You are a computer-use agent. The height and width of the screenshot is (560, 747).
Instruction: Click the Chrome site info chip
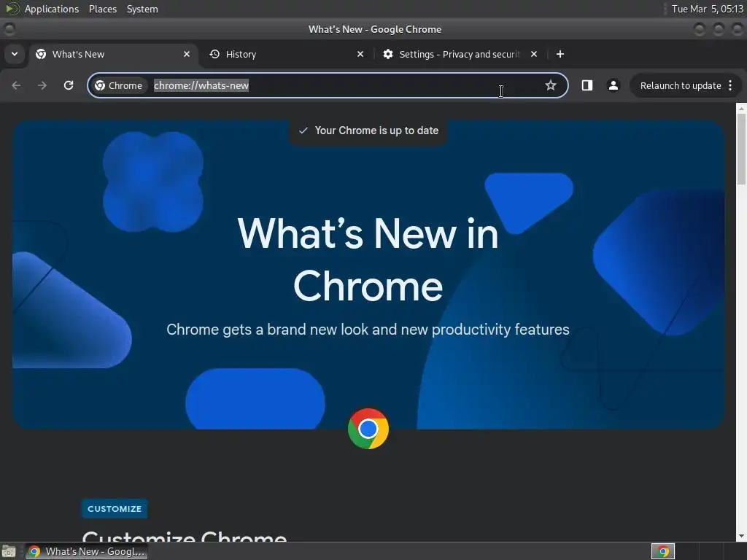click(x=119, y=85)
